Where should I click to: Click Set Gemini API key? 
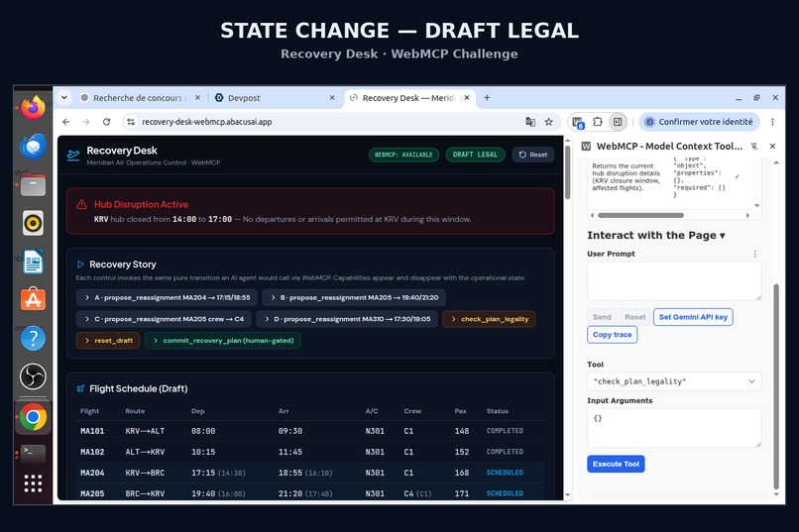(x=693, y=317)
